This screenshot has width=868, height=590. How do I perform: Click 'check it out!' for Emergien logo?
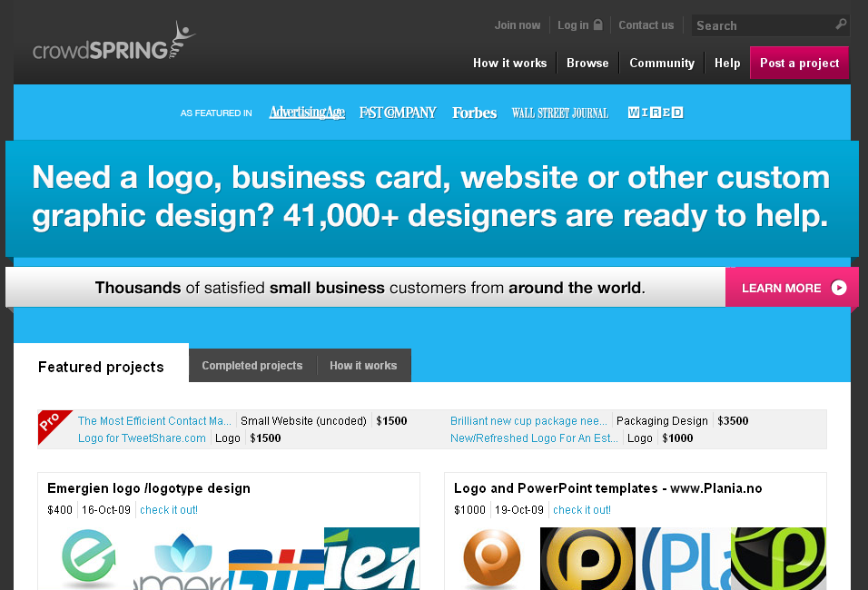tap(169, 510)
